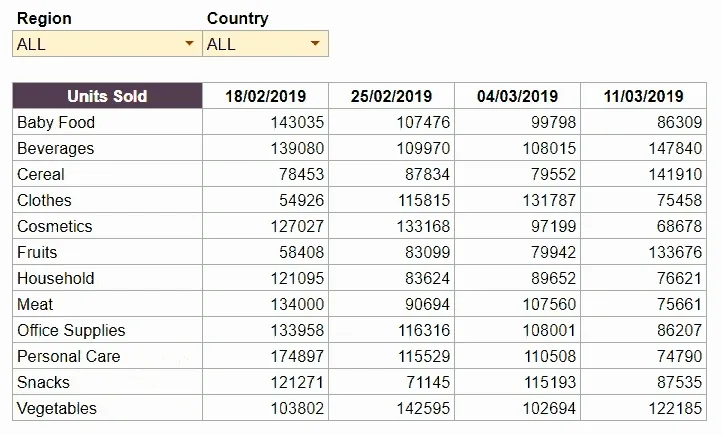Click the Country ALL field
The image size is (722, 435).
point(256,44)
